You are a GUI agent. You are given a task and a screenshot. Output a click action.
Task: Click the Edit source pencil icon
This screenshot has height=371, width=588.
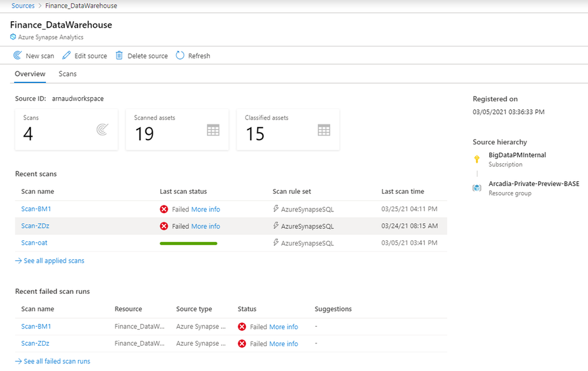click(x=66, y=56)
